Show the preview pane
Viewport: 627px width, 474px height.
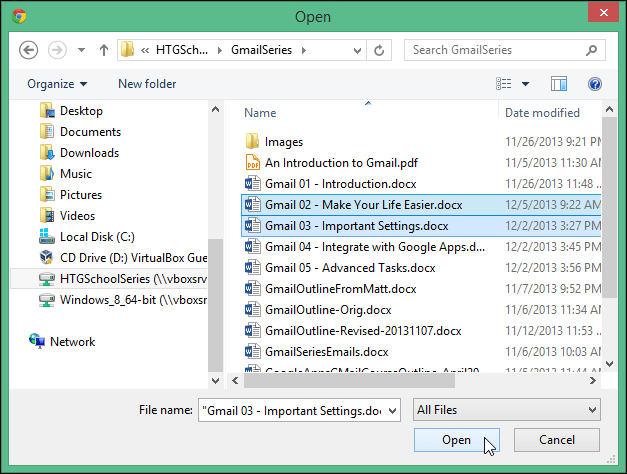tap(559, 84)
